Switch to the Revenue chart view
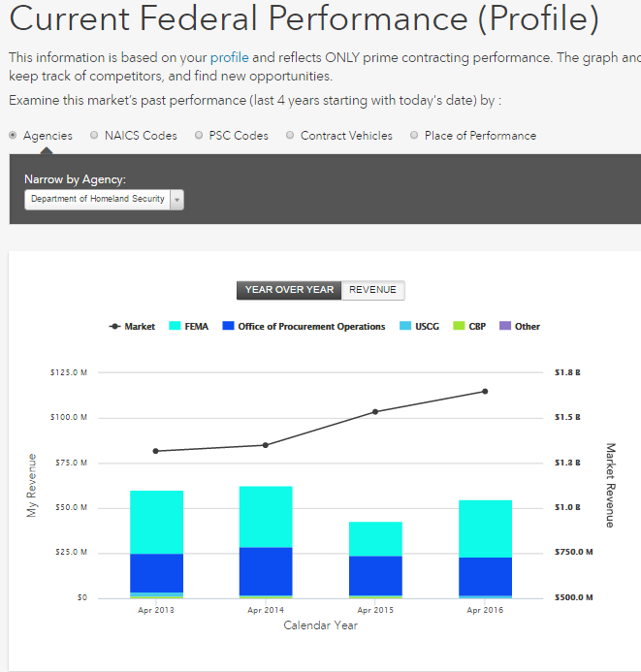This screenshot has height=672, width=641. pos(372,290)
